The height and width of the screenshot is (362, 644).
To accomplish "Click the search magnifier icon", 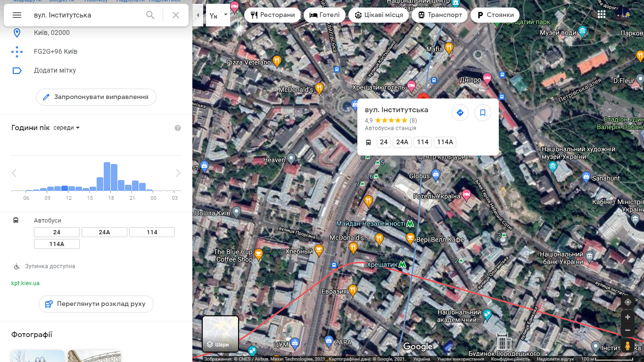I will tap(150, 15).
